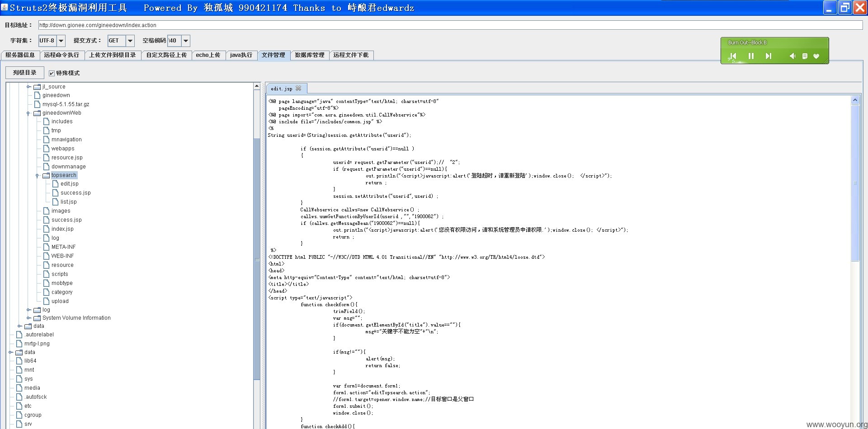Collapse the gineedownWeb tree node
The width and height of the screenshot is (868, 429).
[28, 113]
